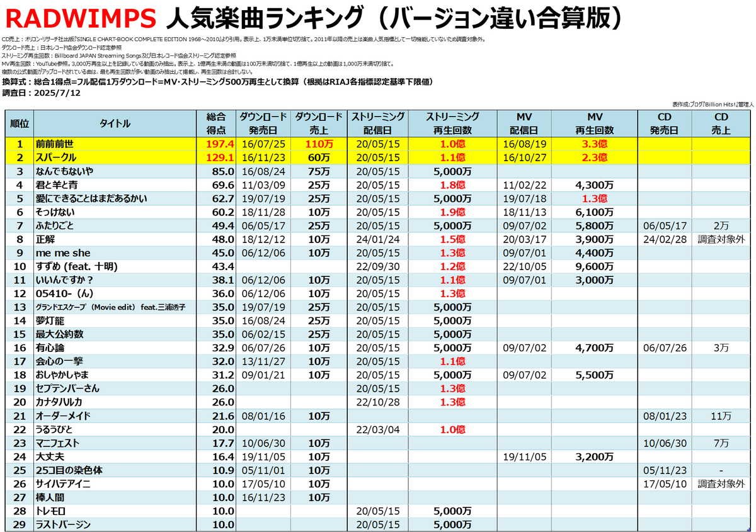Select the streaming date 24/01/24

pos(378,239)
